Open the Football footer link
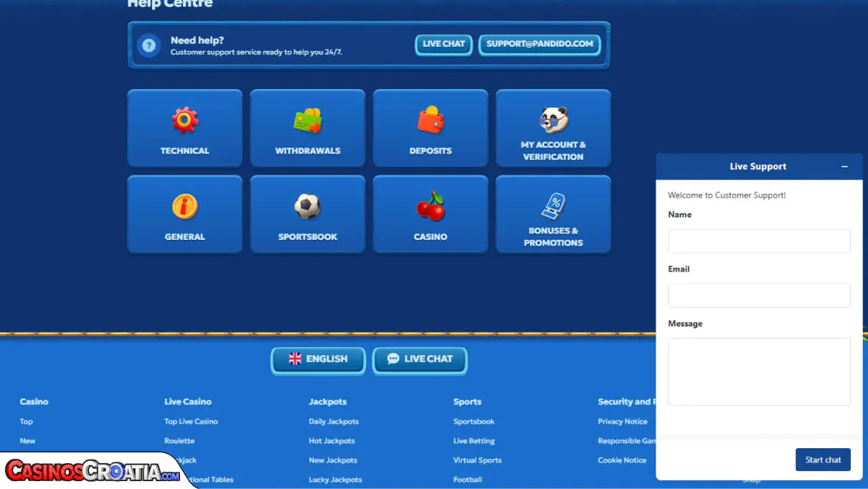The height and width of the screenshot is (489, 868). pyautogui.click(x=468, y=480)
